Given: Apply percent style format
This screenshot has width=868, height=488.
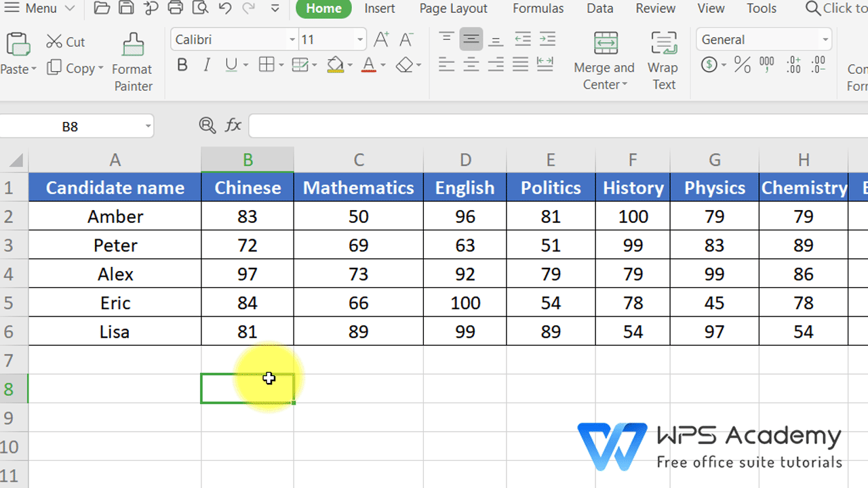Looking at the screenshot, I should tap(742, 65).
